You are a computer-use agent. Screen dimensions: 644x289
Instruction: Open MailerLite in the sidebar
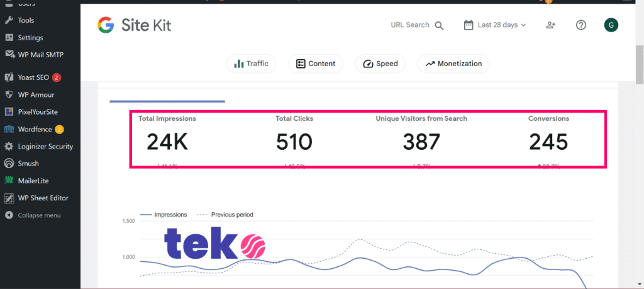tap(35, 180)
